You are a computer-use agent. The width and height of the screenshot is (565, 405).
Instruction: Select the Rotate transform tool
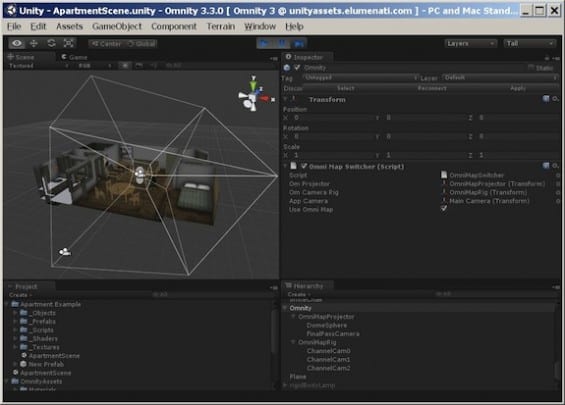[52, 44]
